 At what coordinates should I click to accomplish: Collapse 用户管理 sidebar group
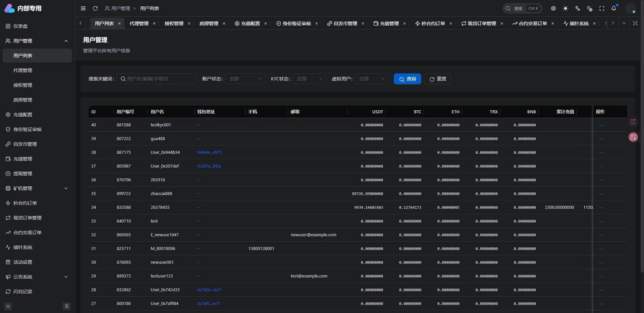tap(37, 41)
